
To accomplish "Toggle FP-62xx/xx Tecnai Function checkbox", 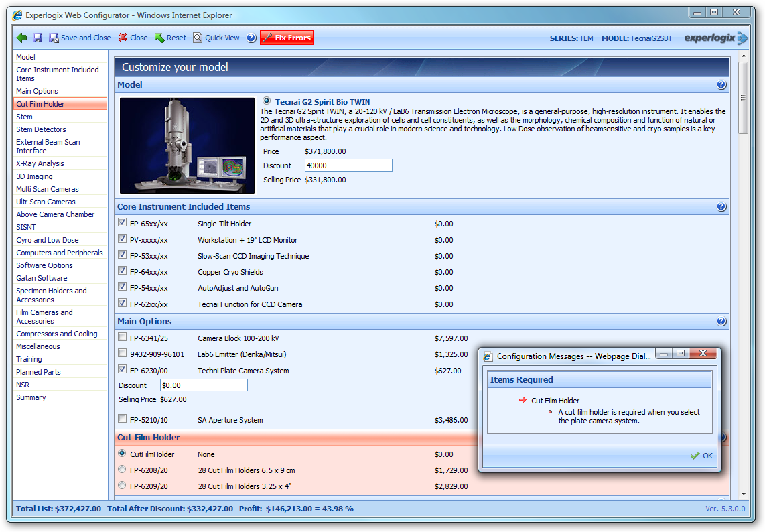I will [123, 303].
